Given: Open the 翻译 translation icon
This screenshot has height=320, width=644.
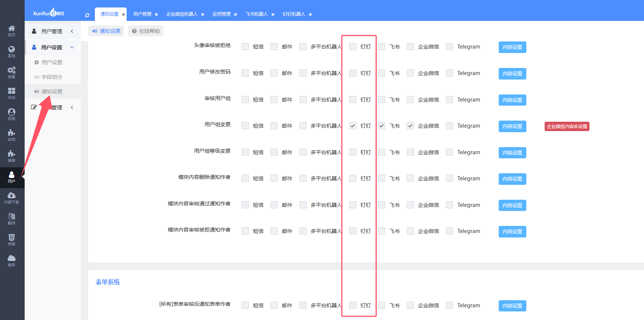Looking at the screenshot, I should pyautogui.click(x=12, y=219).
